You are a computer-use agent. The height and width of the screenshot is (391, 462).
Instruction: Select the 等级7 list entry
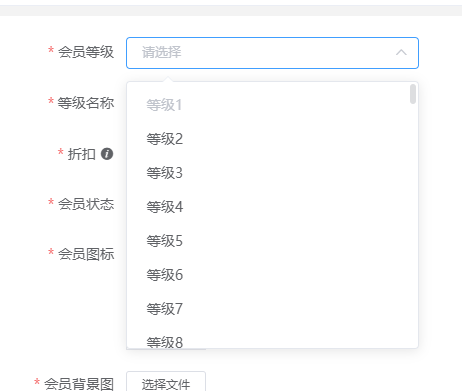pyautogui.click(x=272, y=309)
